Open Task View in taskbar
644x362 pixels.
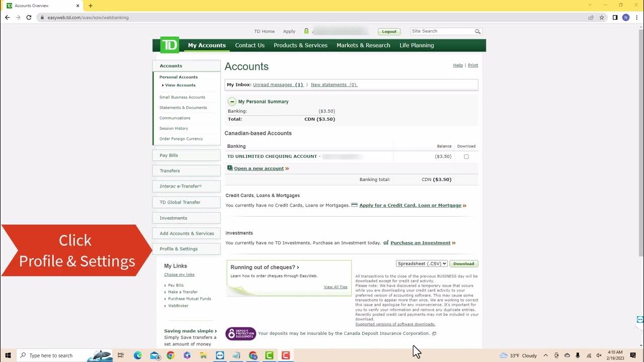coord(121,355)
